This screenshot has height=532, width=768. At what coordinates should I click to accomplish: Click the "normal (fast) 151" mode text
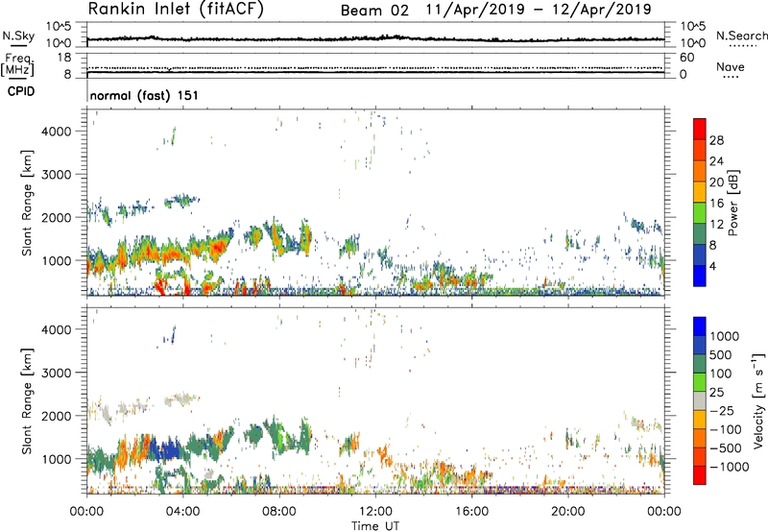tap(145, 95)
